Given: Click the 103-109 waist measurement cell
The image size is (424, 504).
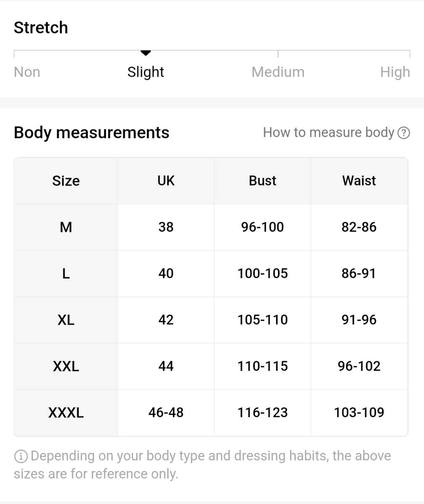Looking at the screenshot, I should tap(359, 412).
